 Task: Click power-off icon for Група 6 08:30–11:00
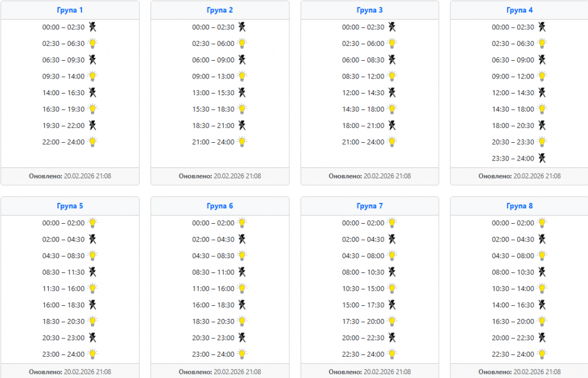(242, 272)
